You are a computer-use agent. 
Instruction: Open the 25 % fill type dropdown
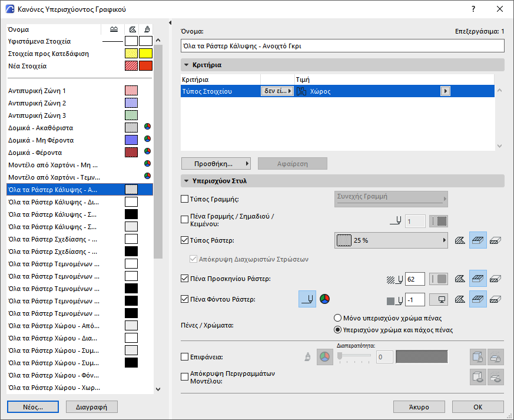coord(391,240)
